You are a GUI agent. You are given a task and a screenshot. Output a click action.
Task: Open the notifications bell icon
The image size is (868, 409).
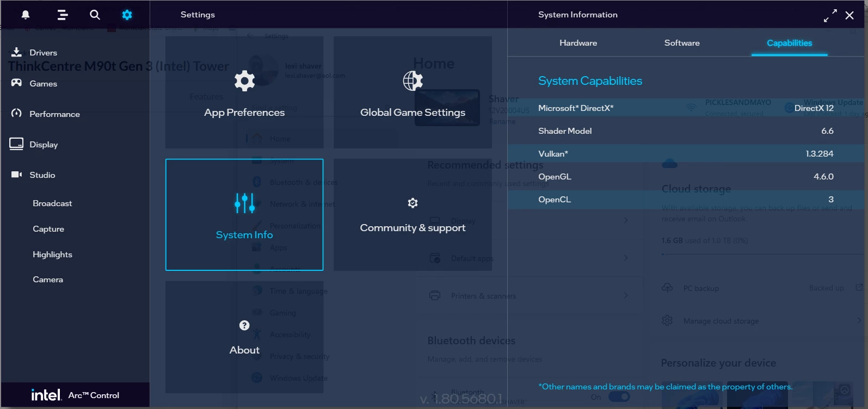coord(25,15)
